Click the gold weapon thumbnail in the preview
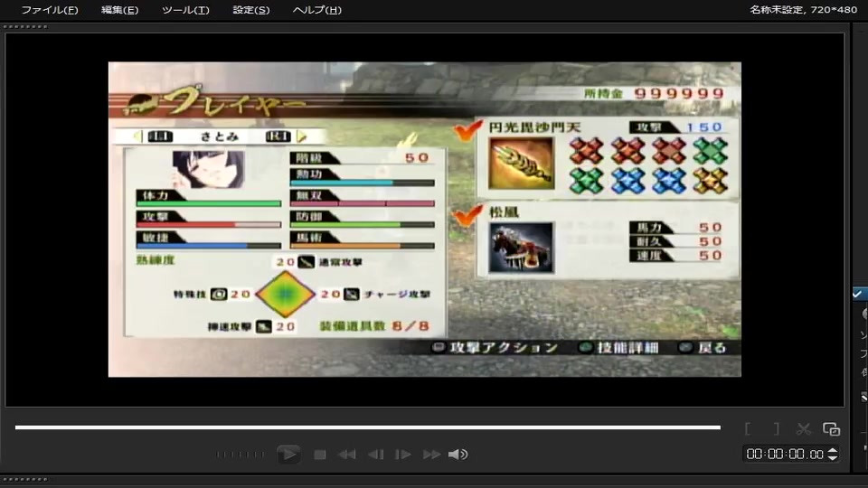Viewport: 868px width, 488px height. click(x=521, y=164)
